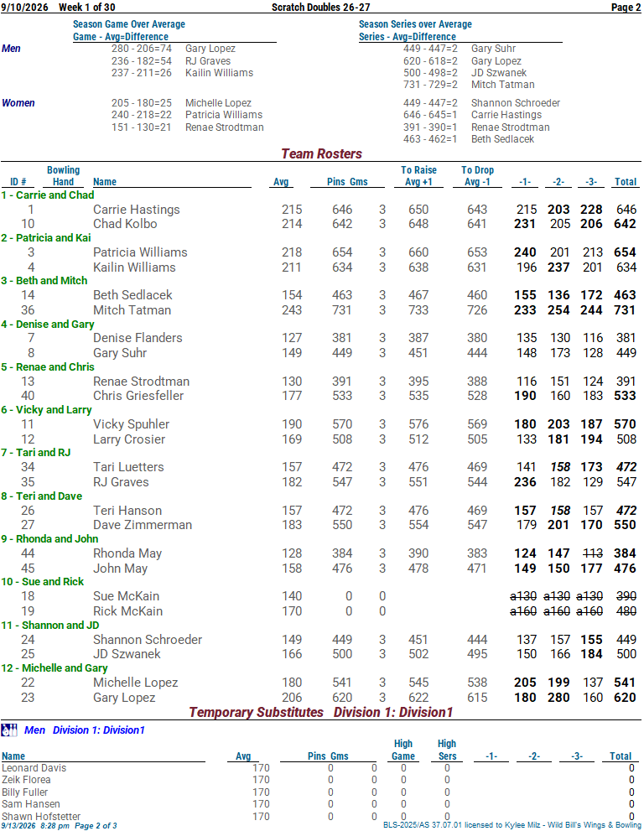Select the 'Denise Flanders' roster name
Screen dimensions: 644x831
(138, 338)
